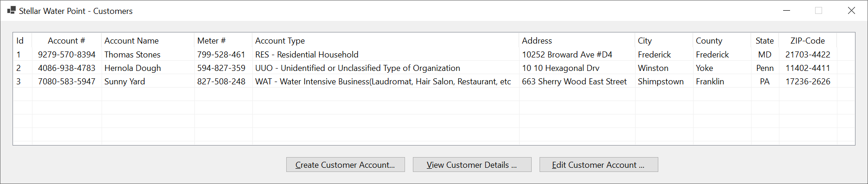868x184 pixels.
Task: Click UUO - Unidentified account type cell
Action: click(x=358, y=68)
